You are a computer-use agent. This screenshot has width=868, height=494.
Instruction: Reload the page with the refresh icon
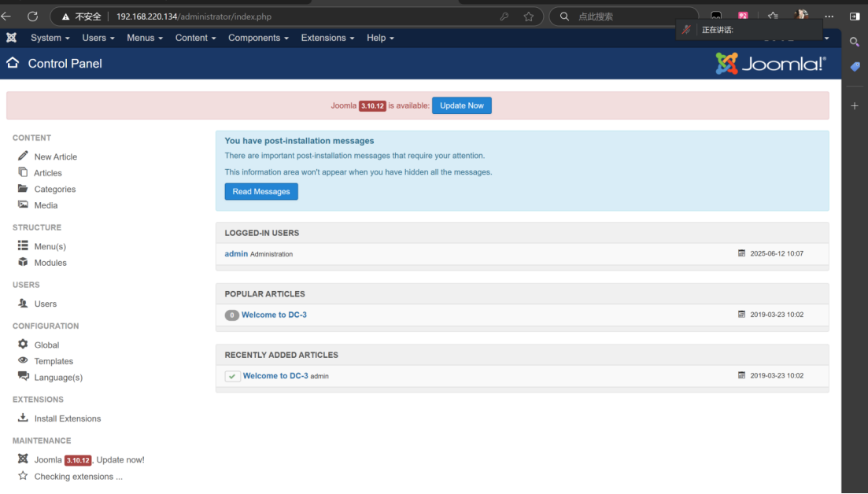[33, 17]
